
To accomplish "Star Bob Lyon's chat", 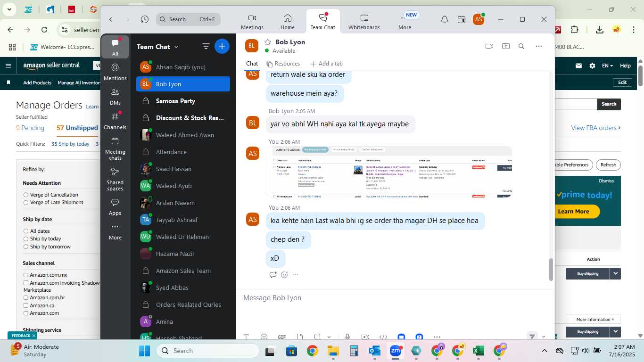I will pyautogui.click(x=268, y=42).
